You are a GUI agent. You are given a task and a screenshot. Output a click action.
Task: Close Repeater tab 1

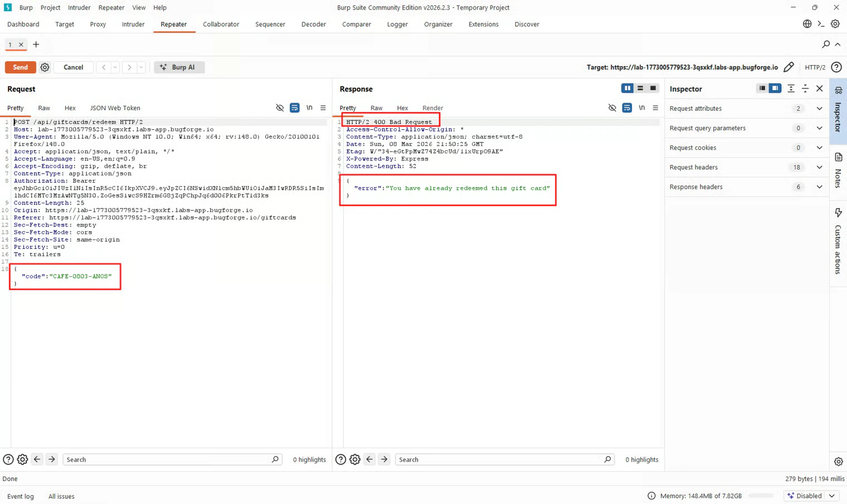coord(21,45)
